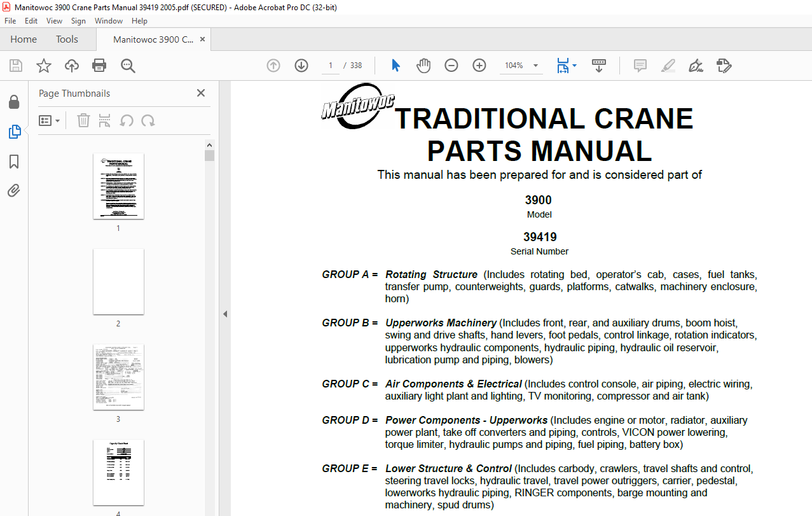Switch to the Home tab
This screenshot has height=516, width=812.
[x=24, y=39]
